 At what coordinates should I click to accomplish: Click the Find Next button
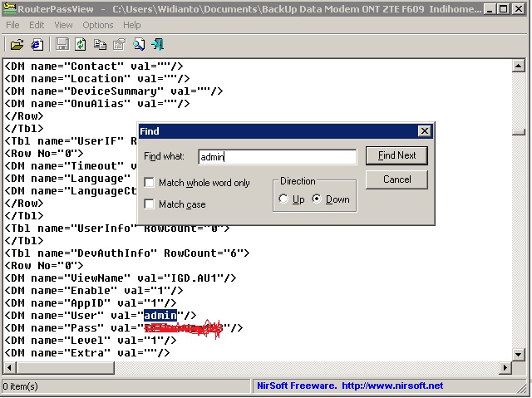[x=397, y=155]
